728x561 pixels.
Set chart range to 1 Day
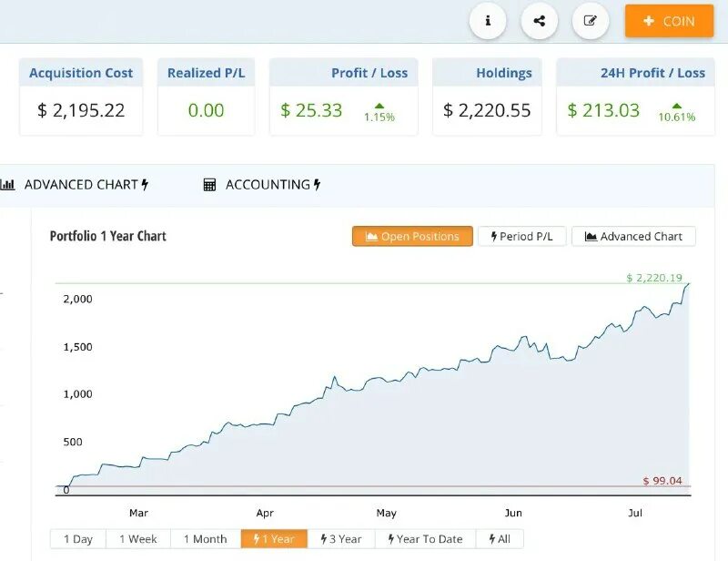pyautogui.click(x=78, y=539)
